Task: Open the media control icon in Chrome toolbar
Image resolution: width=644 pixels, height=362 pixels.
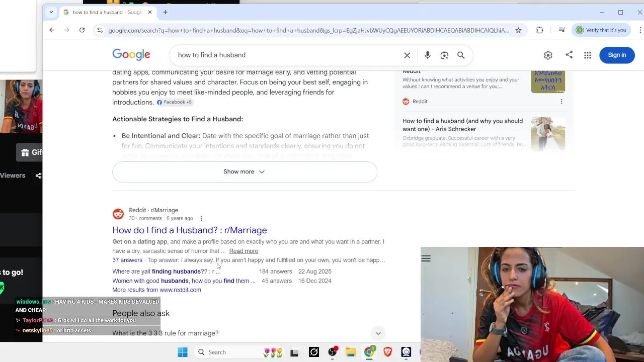Action: click(x=562, y=30)
